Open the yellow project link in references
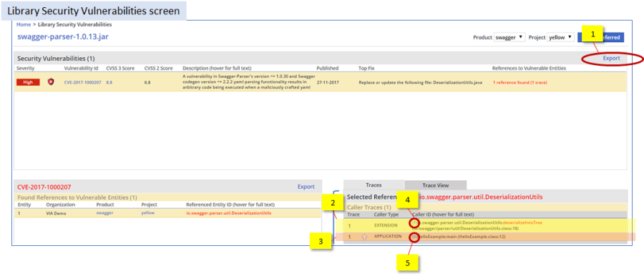The width and height of the screenshot is (644, 276). click(x=148, y=213)
